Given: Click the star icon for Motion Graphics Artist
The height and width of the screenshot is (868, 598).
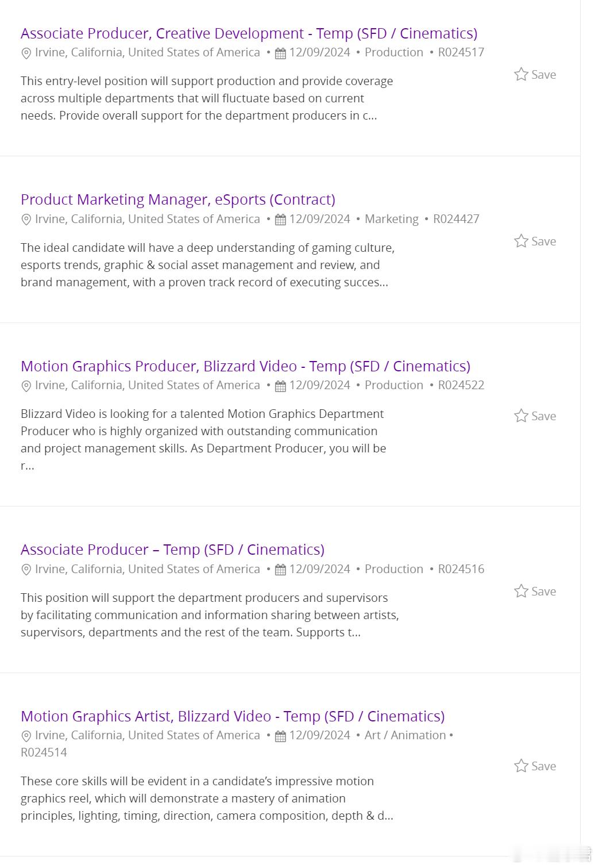Looking at the screenshot, I should coord(521,766).
